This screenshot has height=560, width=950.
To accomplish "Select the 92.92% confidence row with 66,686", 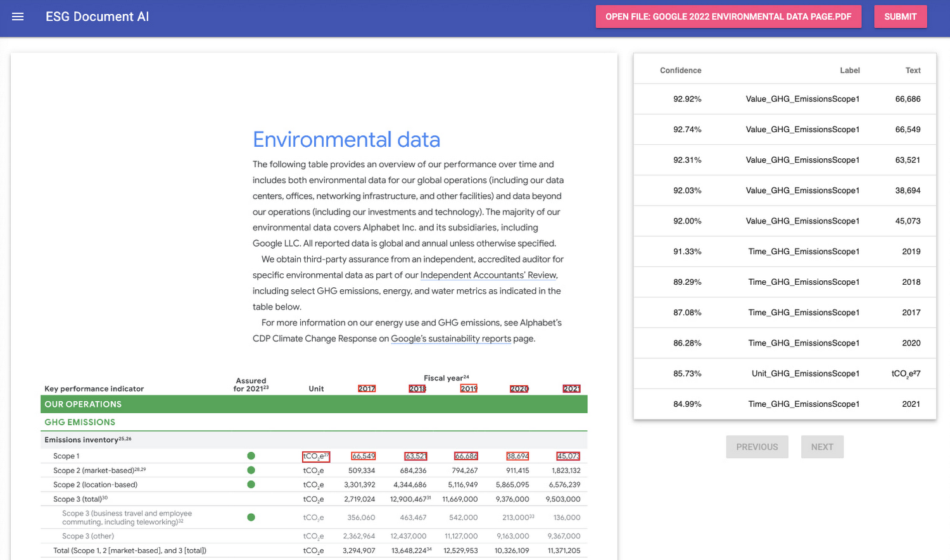I will (x=785, y=99).
